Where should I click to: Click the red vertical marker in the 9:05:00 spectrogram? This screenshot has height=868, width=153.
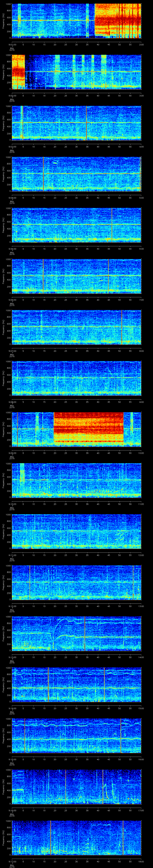coord(112,225)
